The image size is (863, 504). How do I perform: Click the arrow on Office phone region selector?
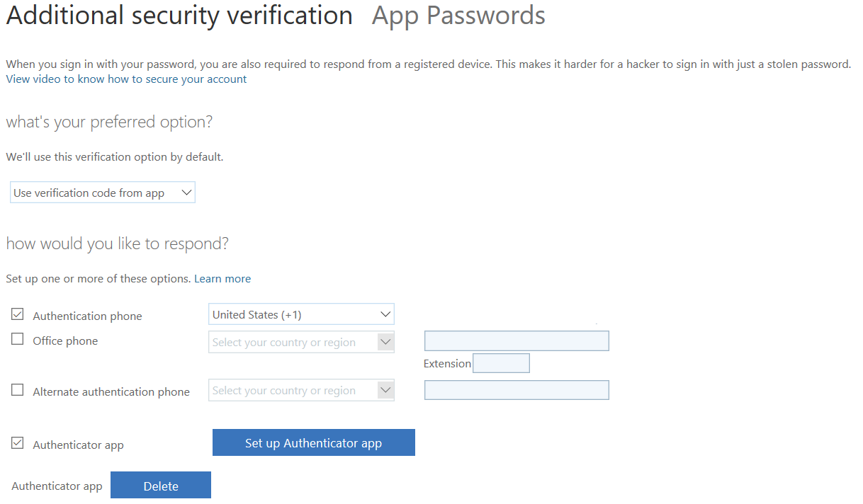click(x=385, y=342)
